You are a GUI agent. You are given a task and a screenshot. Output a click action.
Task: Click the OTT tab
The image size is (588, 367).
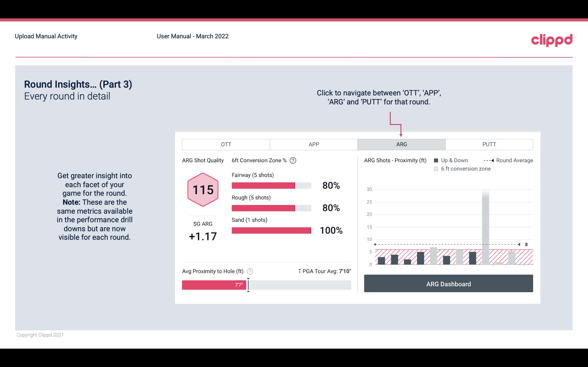click(x=226, y=145)
